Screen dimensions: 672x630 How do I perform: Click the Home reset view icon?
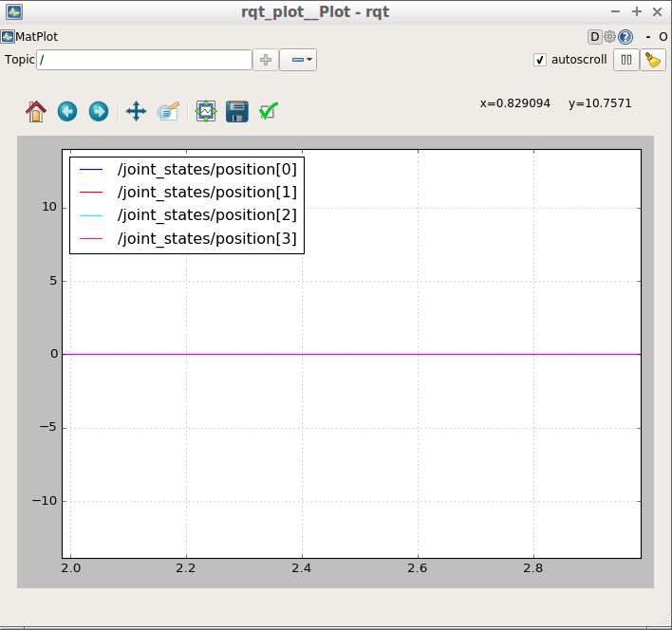point(36,112)
